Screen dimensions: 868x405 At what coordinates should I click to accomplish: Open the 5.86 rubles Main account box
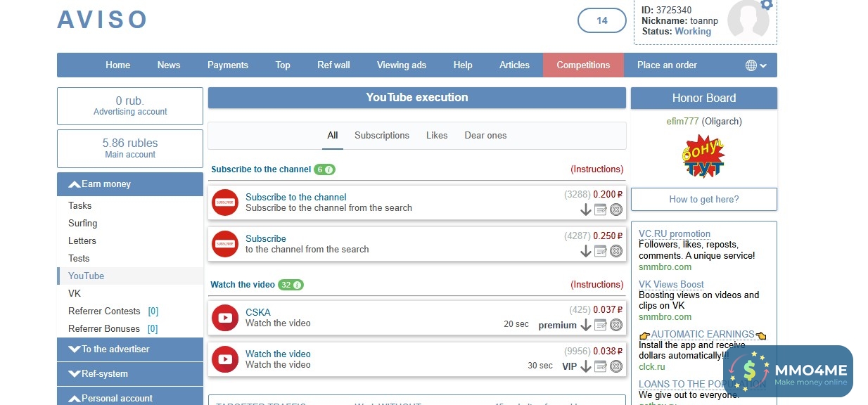pyautogui.click(x=130, y=148)
